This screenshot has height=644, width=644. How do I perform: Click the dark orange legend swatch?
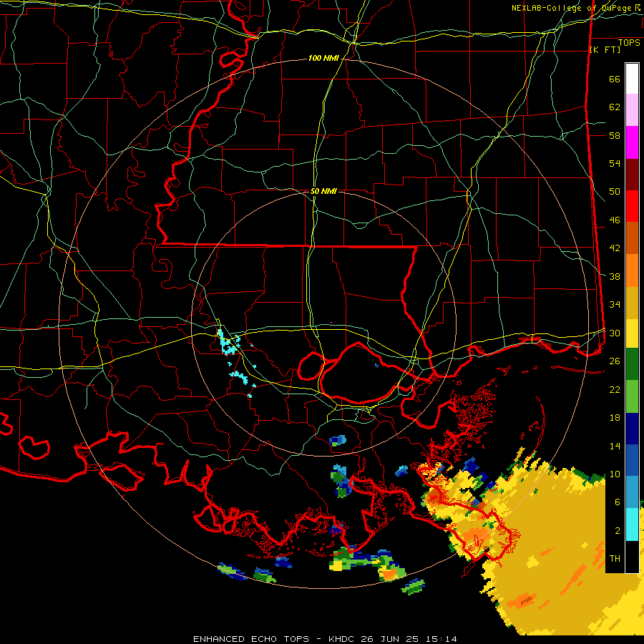point(632,238)
